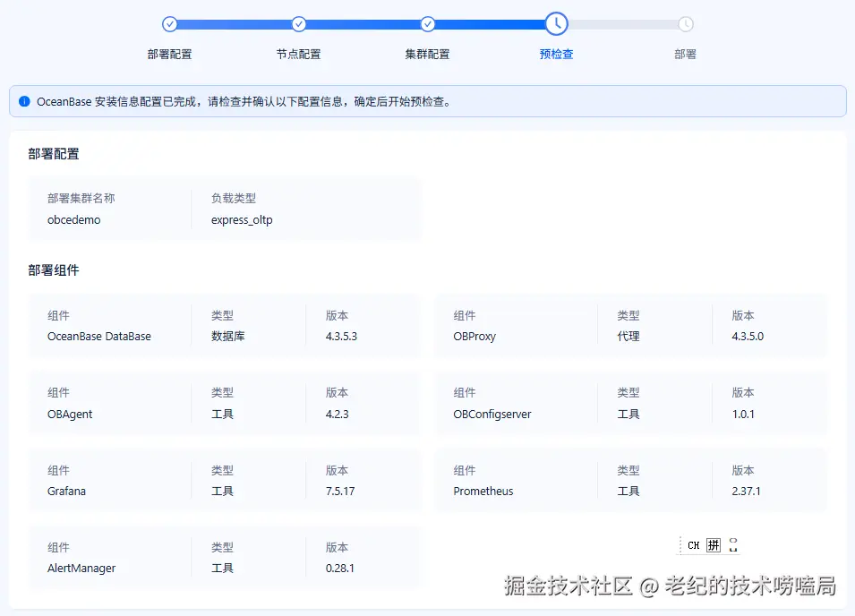The width and height of the screenshot is (855, 616).
Task: Click the load type value express_oltp
Action: (242, 219)
